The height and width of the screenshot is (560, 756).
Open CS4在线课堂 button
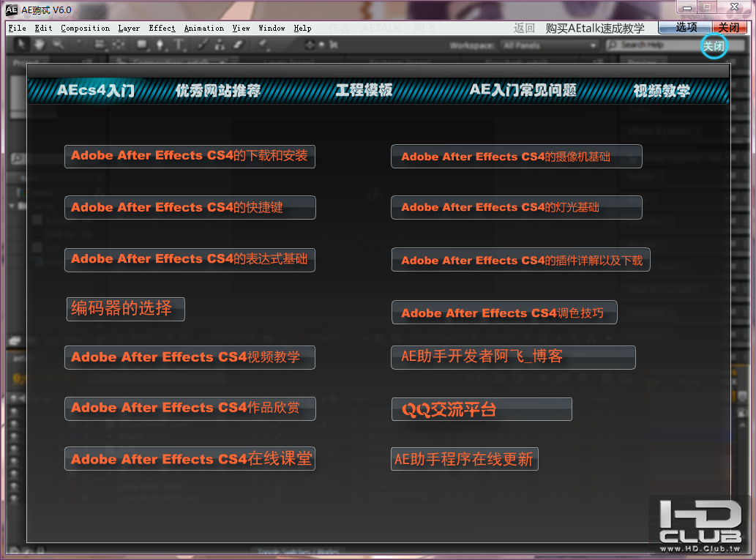click(190, 459)
